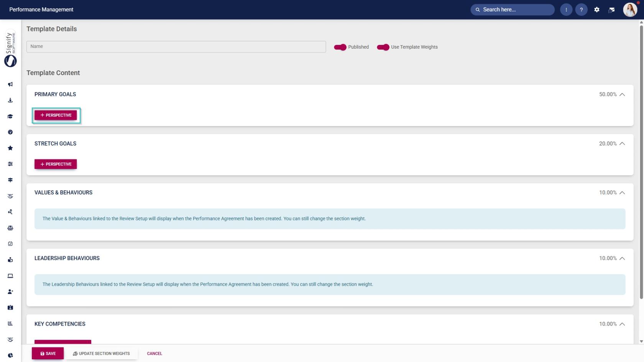Screen dimensions: 644x362
Task: Click the template Name input field
Action: (x=176, y=47)
